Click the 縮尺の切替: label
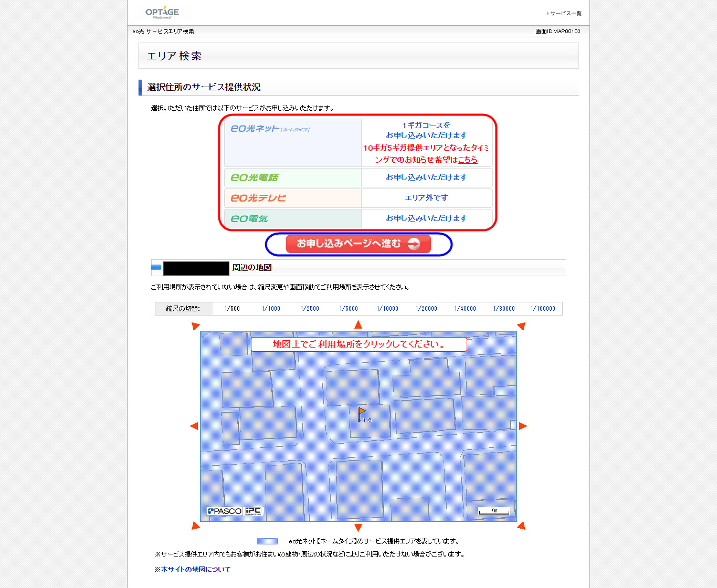This screenshot has height=588, width=717. point(183,309)
